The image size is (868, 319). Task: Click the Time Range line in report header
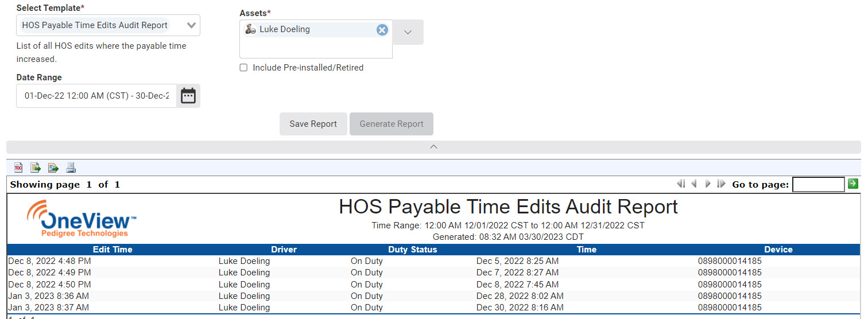click(508, 225)
